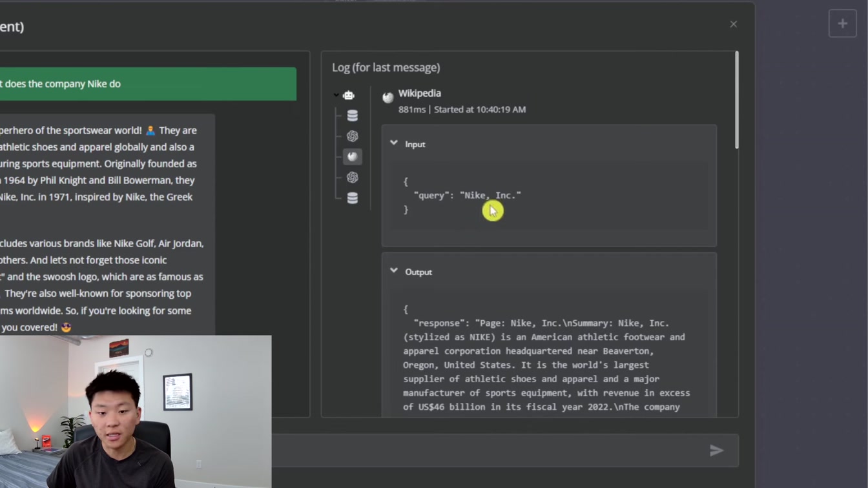
Task: Click the "881ms | Started at 10:40:19 AM" text
Action: pyautogui.click(x=462, y=110)
